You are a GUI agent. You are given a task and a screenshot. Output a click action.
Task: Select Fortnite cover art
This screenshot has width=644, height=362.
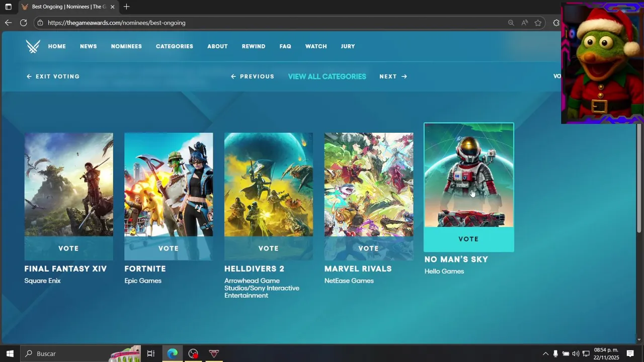click(x=169, y=185)
